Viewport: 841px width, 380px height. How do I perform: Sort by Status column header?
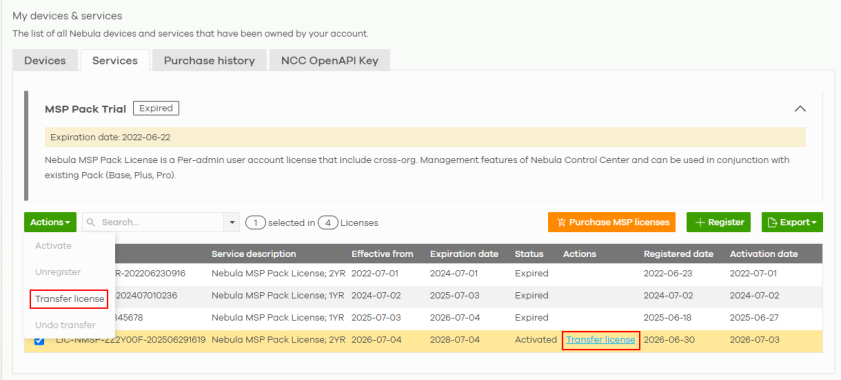tap(529, 254)
